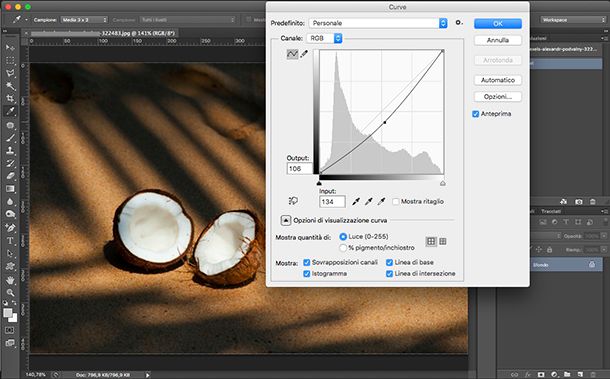Choose pencil draw-curve mode
The width and height of the screenshot is (610, 379).
(x=304, y=54)
